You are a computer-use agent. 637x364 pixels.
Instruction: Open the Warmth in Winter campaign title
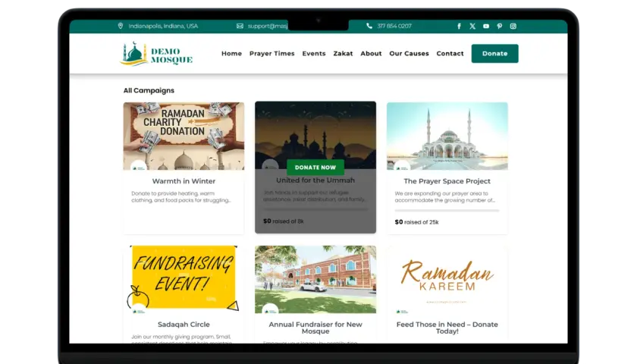[184, 181]
